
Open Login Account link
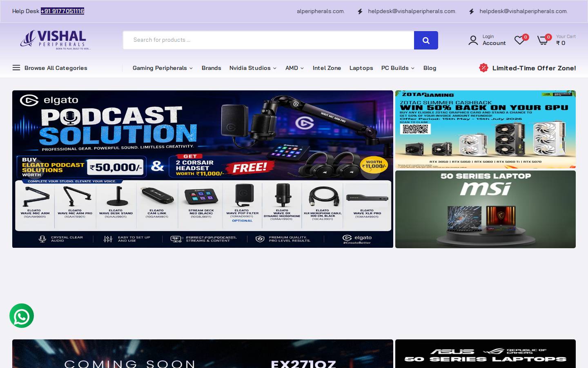[494, 40]
